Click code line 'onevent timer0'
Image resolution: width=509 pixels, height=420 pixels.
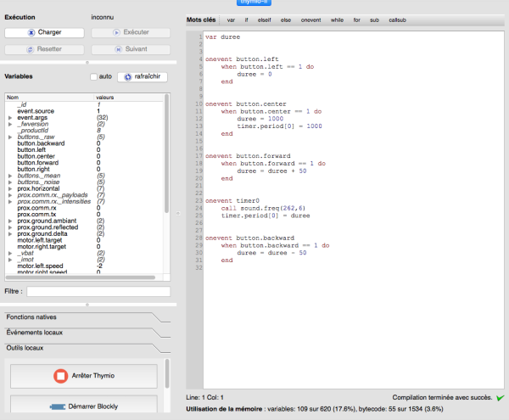232,201
